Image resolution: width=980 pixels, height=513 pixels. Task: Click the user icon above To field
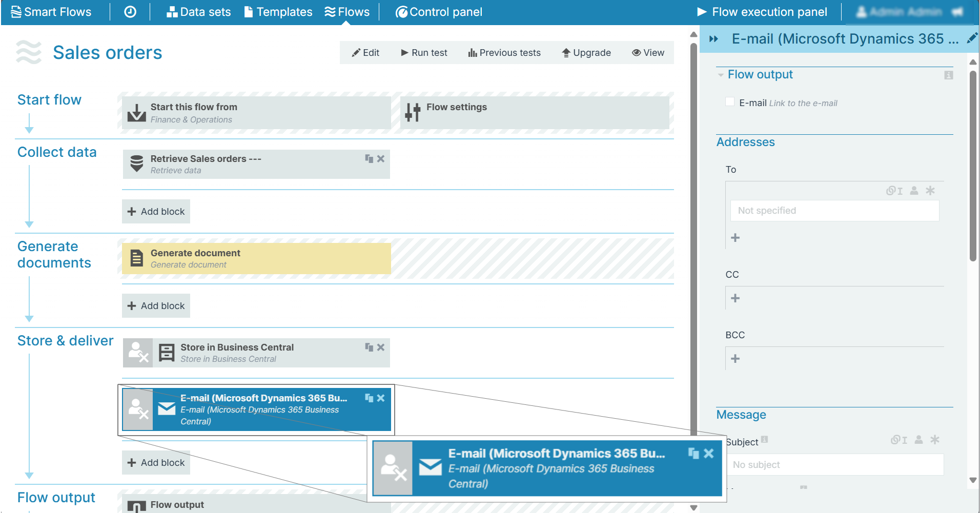(x=914, y=191)
